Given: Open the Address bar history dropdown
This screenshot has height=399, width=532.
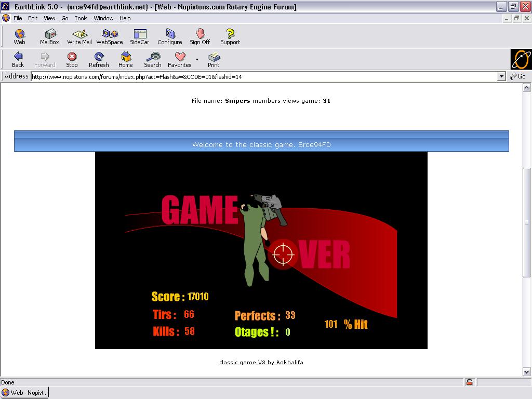Looking at the screenshot, I should [x=501, y=76].
